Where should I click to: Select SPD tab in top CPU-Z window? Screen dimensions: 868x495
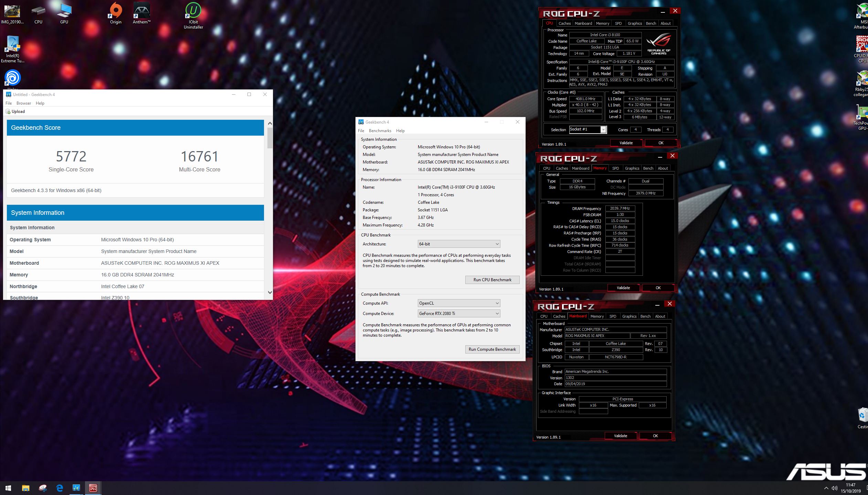coord(618,23)
